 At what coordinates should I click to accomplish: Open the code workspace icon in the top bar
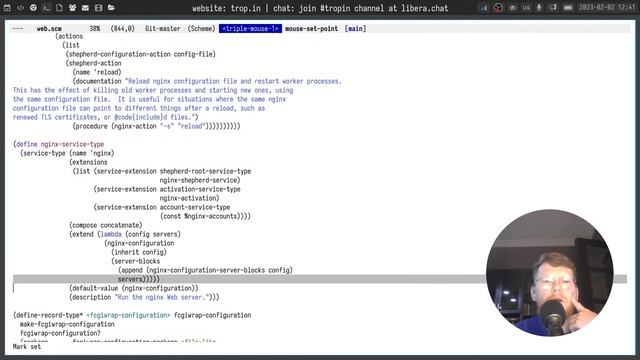20,8
